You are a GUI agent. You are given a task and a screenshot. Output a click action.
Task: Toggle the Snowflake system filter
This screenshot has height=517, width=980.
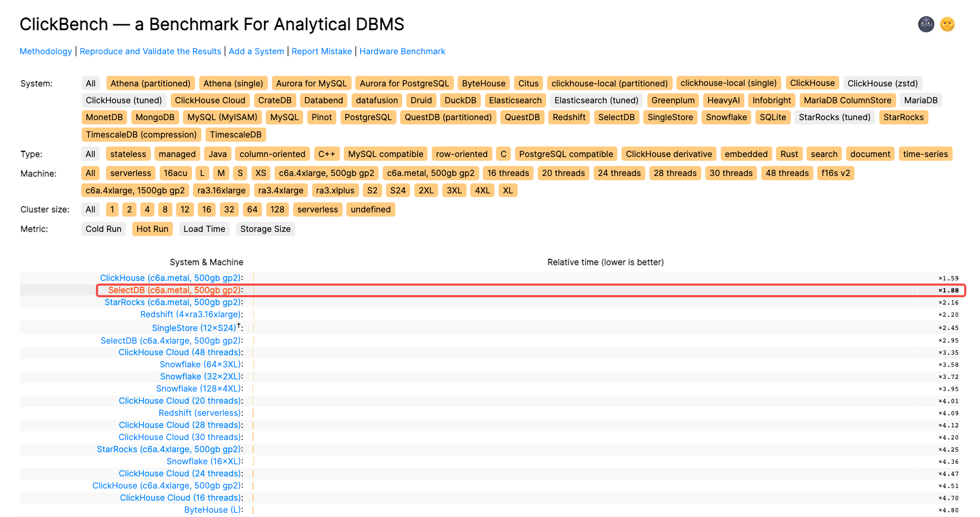pos(726,117)
